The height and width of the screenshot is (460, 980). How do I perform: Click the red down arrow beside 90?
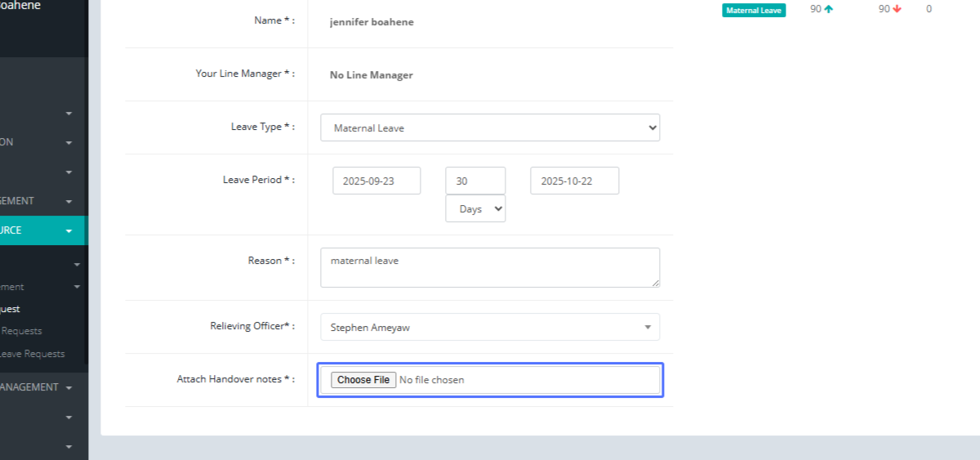(x=897, y=10)
